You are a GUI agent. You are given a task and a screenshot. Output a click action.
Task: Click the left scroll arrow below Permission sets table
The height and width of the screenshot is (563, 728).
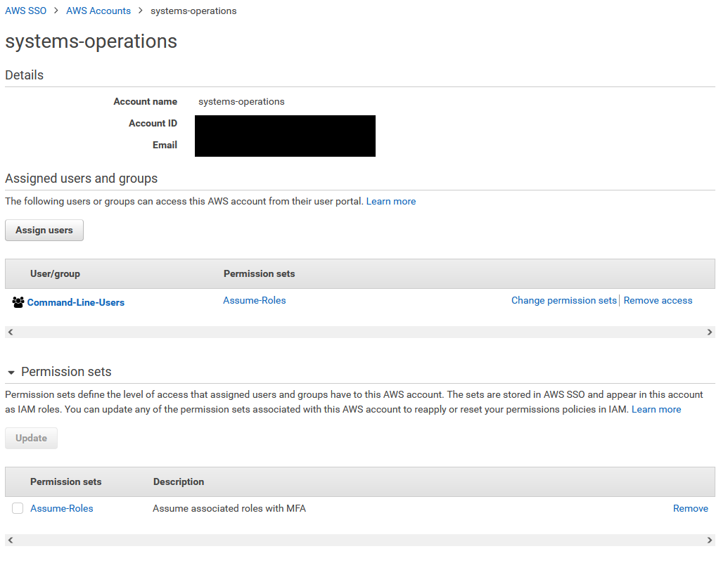[10, 539]
